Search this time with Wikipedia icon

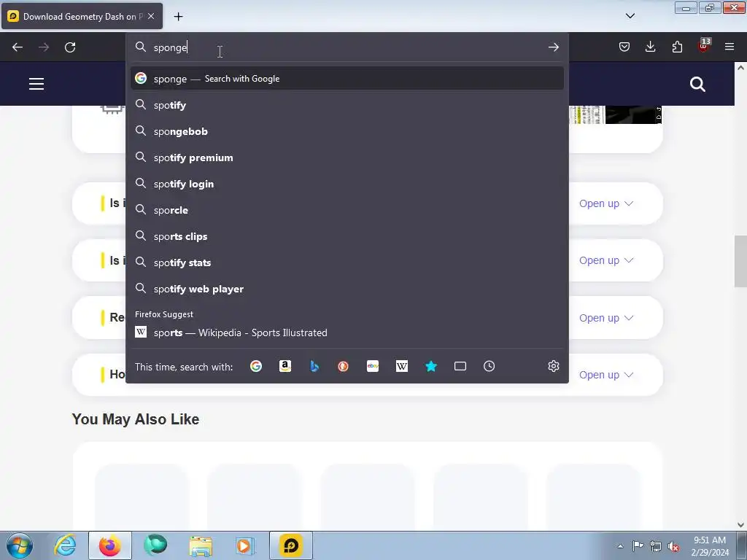click(x=402, y=366)
